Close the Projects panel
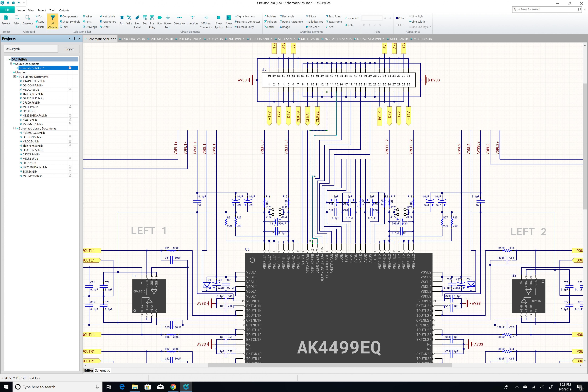The width and height of the screenshot is (588, 392). tap(79, 39)
